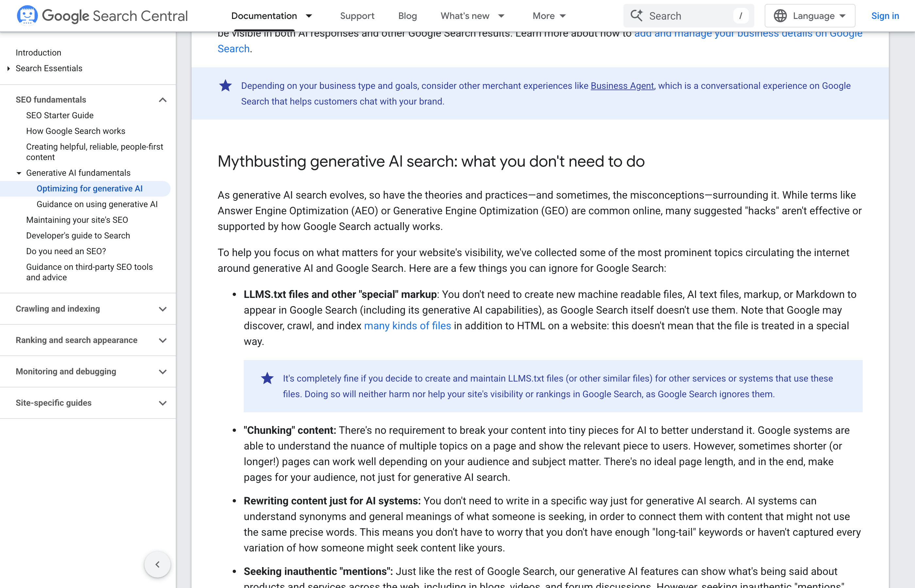The image size is (915, 588).
Task: Click the bold "Chunking" content bullet title
Action: pos(290,430)
